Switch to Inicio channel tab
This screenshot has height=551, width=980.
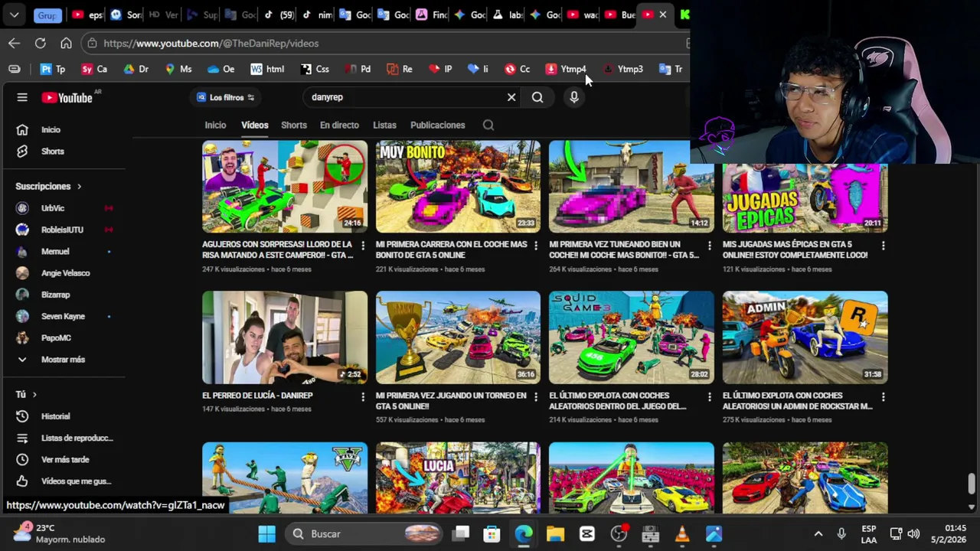[x=215, y=125]
